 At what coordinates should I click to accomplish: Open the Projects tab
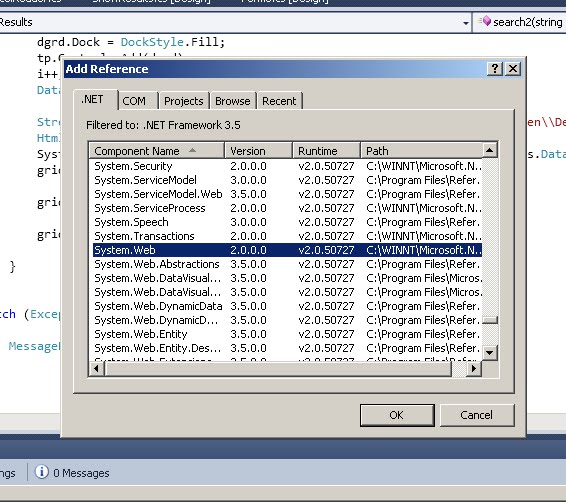[x=184, y=101]
